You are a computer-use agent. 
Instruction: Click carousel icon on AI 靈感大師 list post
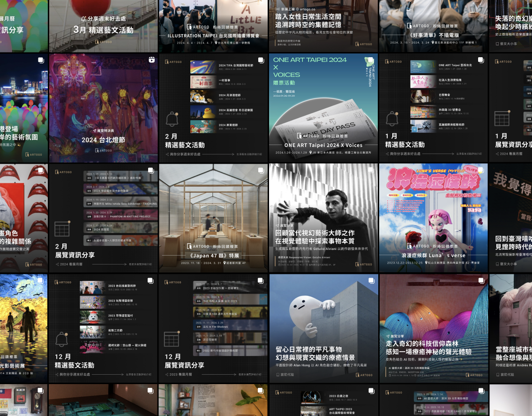point(481,391)
